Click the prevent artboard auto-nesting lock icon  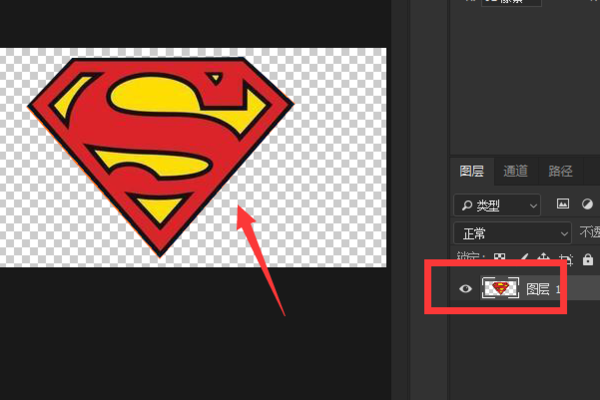click(567, 260)
